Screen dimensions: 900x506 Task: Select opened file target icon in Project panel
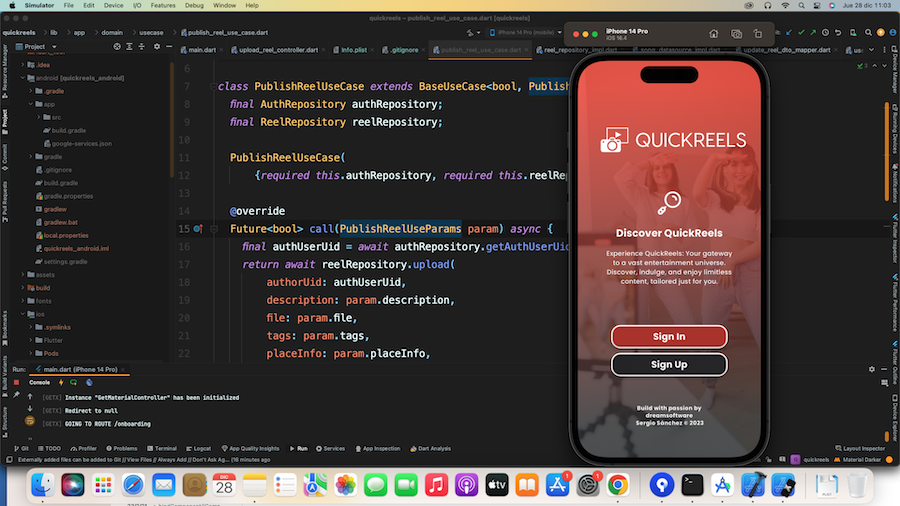[x=117, y=46]
